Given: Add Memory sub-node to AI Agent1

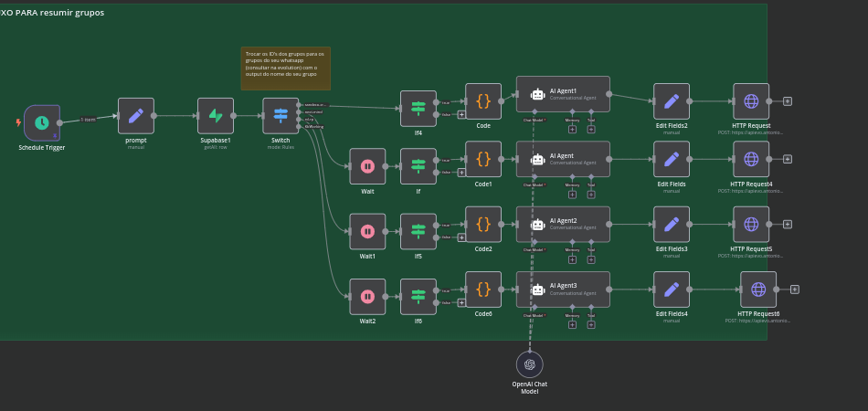Looking at the screenshot, I should coord(572,129).
